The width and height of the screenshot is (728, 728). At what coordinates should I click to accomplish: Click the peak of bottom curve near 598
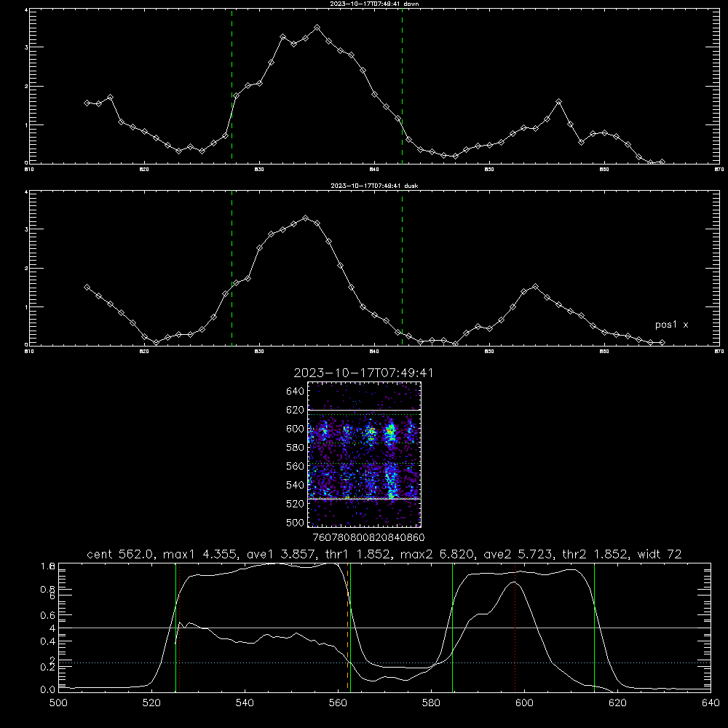click(515, 582)
